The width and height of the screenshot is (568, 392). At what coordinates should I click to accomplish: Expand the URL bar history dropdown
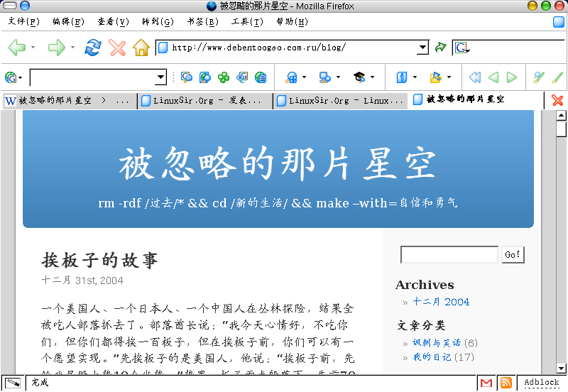[422, 48]
